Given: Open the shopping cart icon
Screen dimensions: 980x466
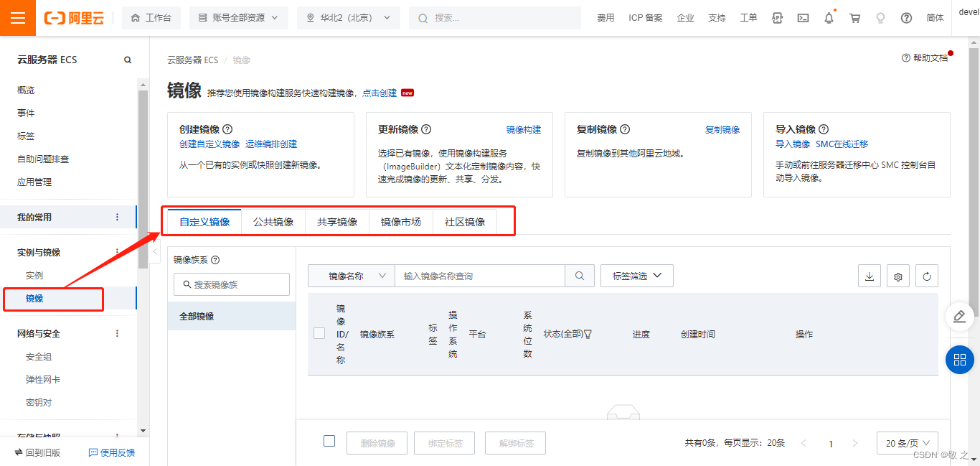Looking at the screenshot, I should (x=854, y=18).
